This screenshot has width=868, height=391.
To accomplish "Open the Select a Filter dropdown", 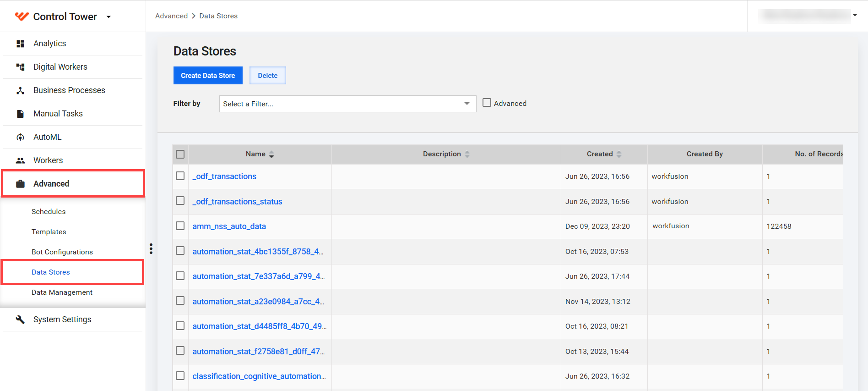I will coord(347,104).
